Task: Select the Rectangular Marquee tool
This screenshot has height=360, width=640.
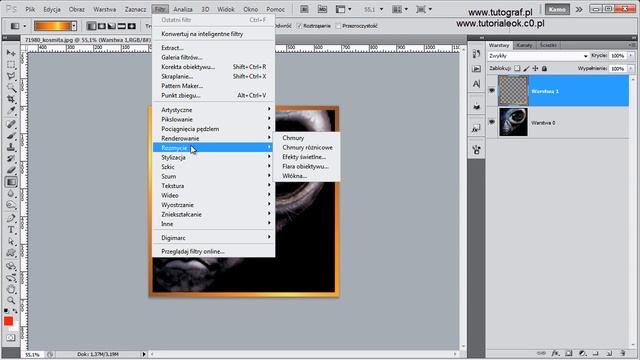Action: click(11, 64)
